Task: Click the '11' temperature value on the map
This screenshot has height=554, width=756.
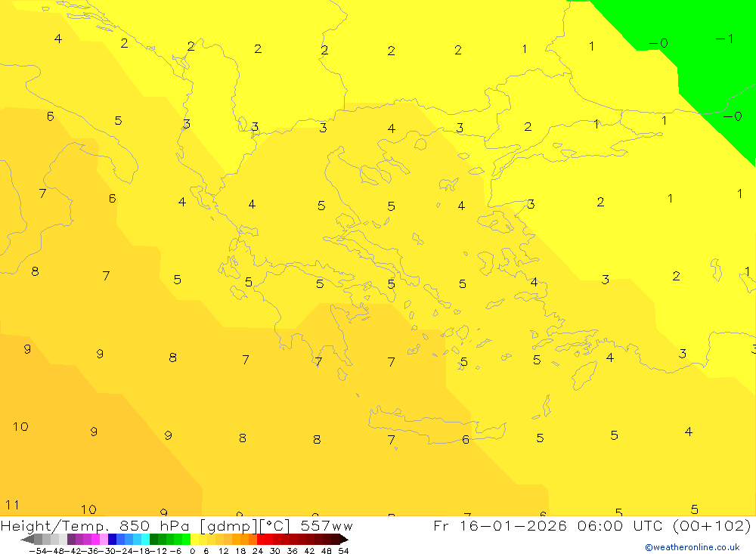Action: 12,505
